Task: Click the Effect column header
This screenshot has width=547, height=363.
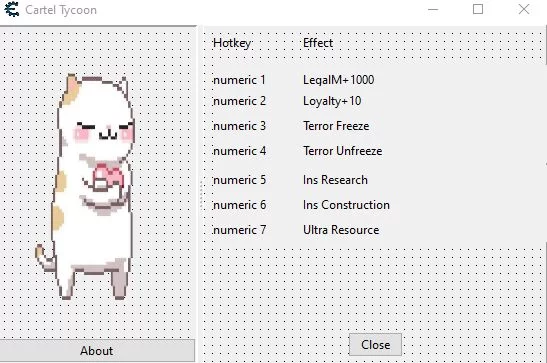Action: pyautogui.click(x=318, y=43)
